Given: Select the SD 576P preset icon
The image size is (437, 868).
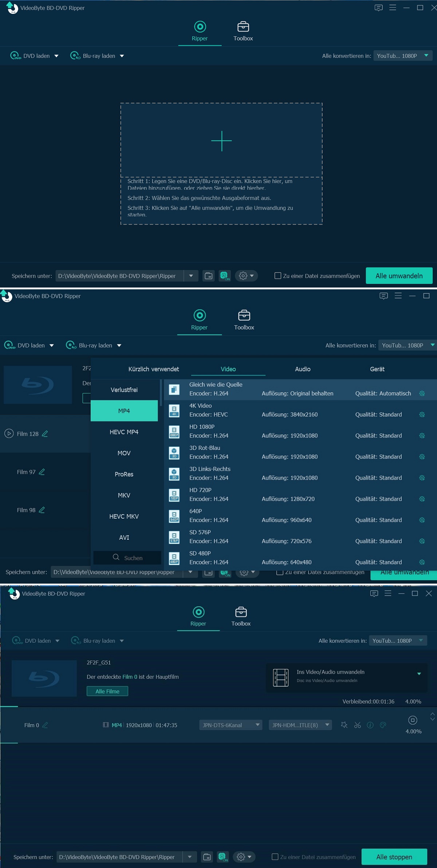Looking at the screenshot, I should click(x=174, y=538).
